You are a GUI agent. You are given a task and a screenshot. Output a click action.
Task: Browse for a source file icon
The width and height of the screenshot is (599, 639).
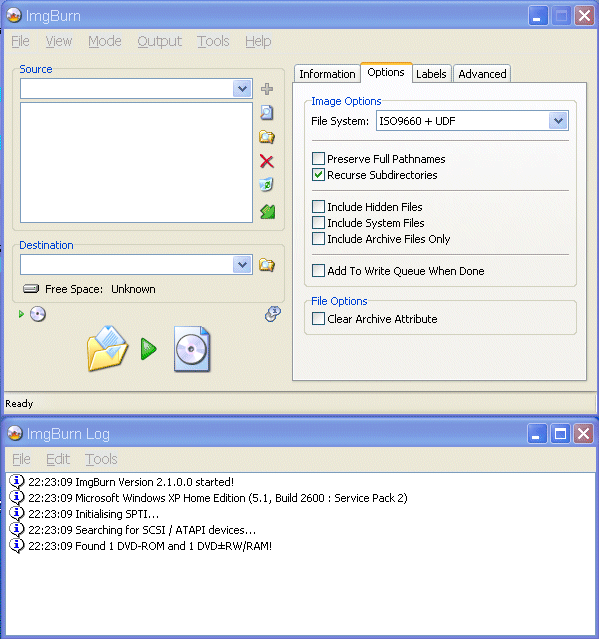pos(267,113)
